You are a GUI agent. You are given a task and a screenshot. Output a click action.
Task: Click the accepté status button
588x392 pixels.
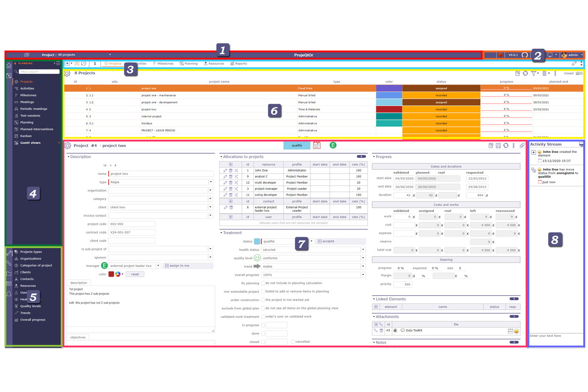(x=341, y=241)
